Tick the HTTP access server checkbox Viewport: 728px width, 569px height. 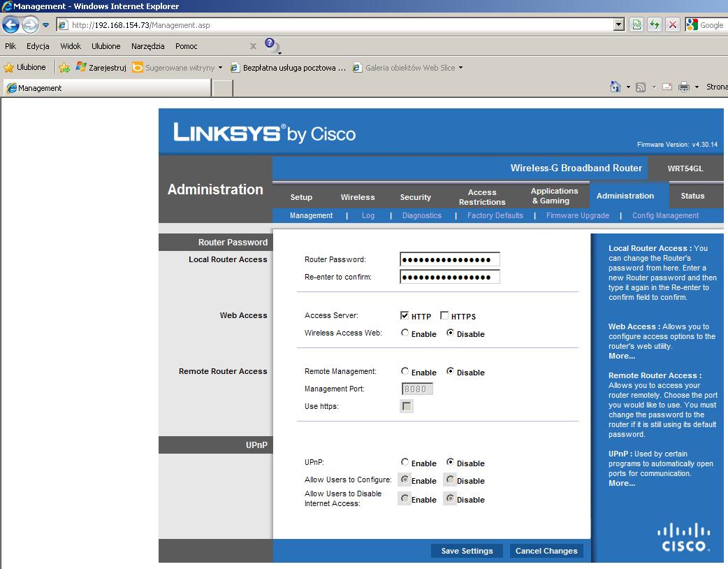pos(405,315)
